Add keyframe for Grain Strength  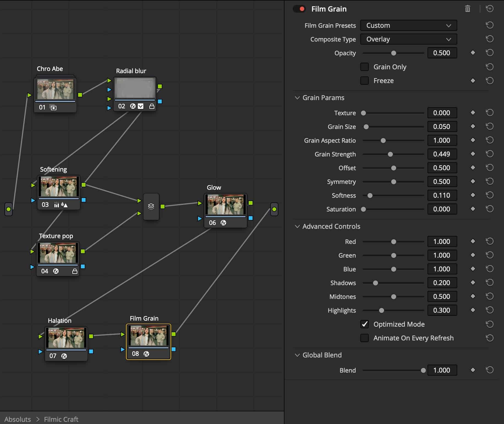click(x=473, y=154)
